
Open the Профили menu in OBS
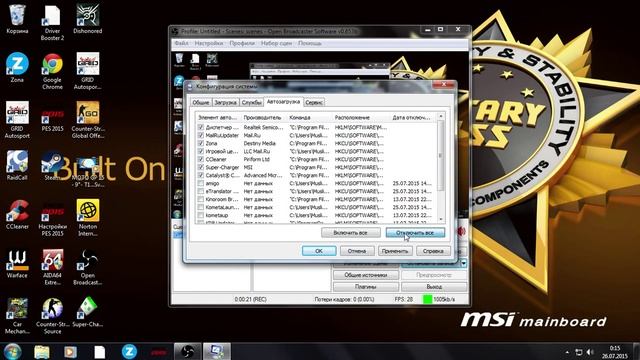[242, 43]
